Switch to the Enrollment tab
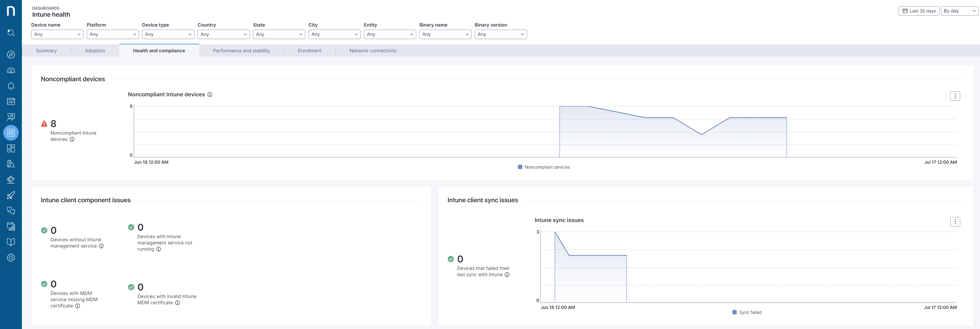This screenshot has height=329, width=980. click(x=309, y=51)
